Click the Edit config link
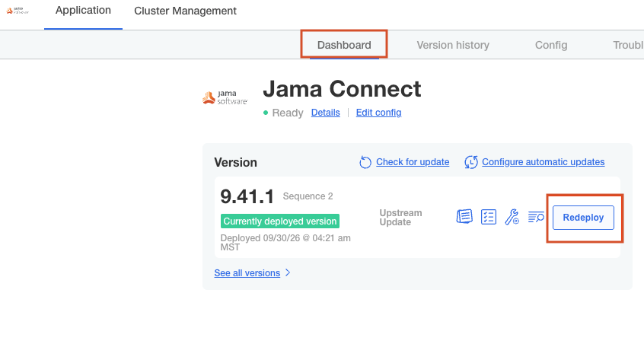The image size is (644, 347). click(x=378, y=113)
